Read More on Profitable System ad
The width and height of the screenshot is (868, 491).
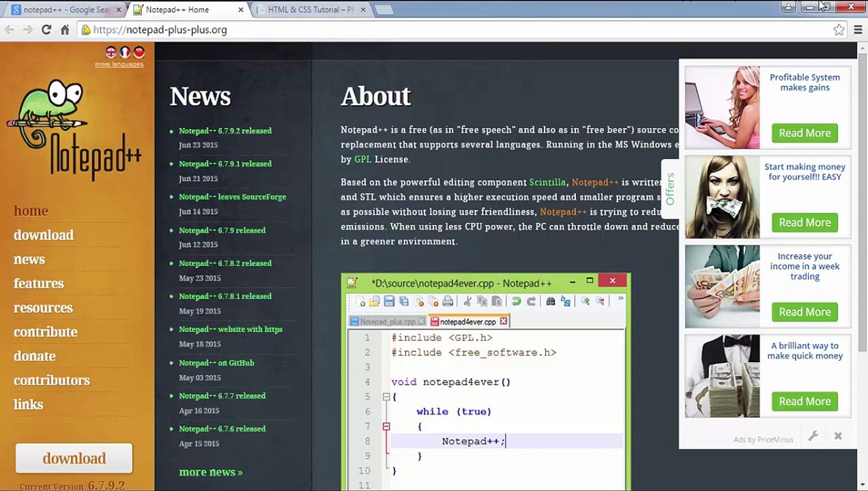tap(805, 133)
